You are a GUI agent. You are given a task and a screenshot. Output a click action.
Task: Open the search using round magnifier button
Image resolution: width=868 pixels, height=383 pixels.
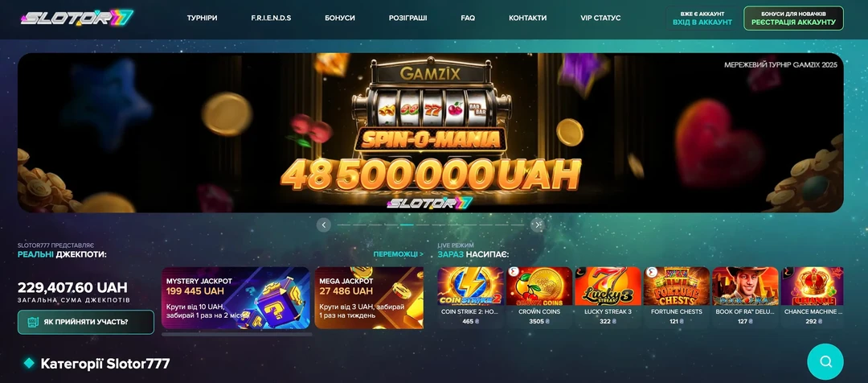tap(825, 362)
